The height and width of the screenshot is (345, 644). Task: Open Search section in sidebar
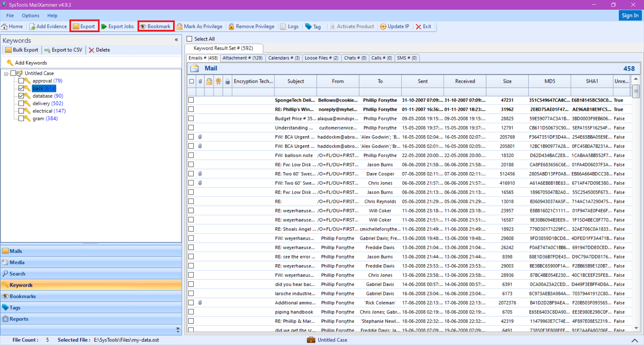tap(91, 274)
